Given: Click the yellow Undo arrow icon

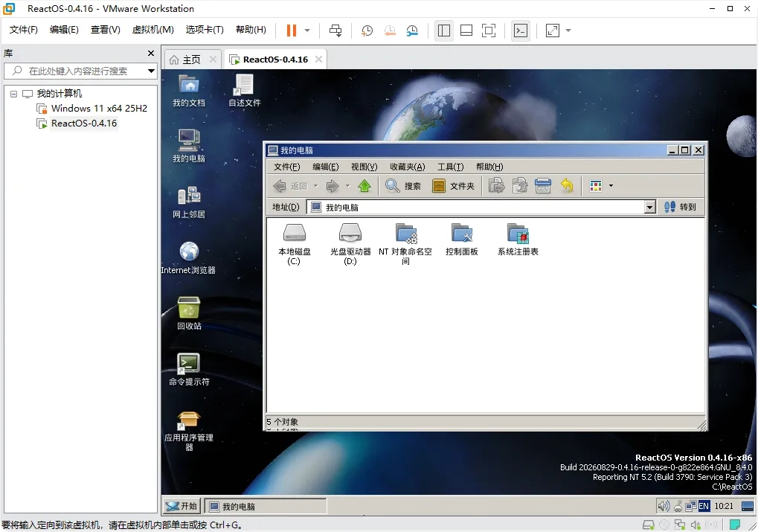Looking at the screenshot, I should pos(567,186).
